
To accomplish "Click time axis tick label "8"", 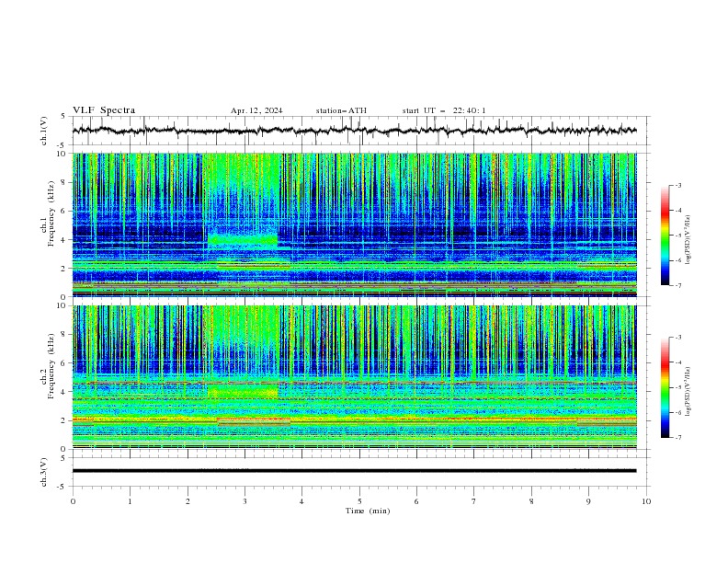I will click(531, 501).
